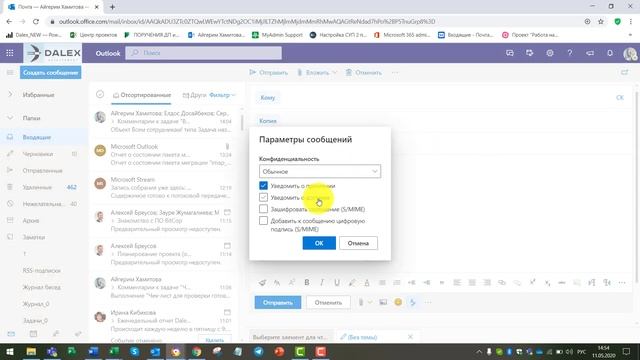Click the top toolbar Отменить command
The width and height of the screenshot is (640, 360).
click(x=364, y=73)
